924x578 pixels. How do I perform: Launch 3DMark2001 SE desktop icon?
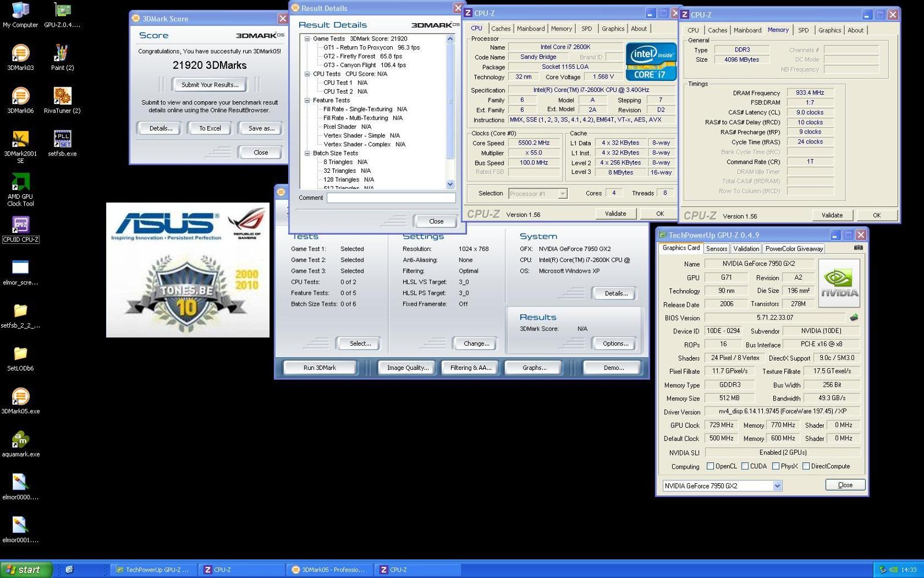point(20,147)
